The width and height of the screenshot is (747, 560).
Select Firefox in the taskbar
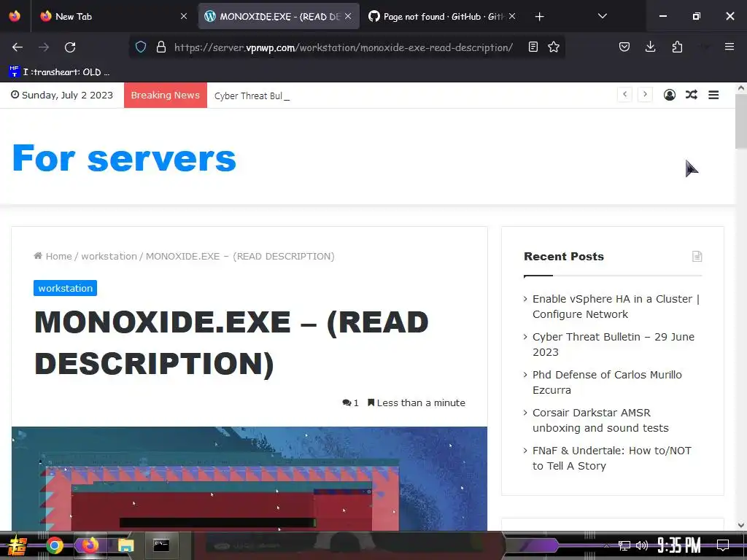[x=90, y=545]
